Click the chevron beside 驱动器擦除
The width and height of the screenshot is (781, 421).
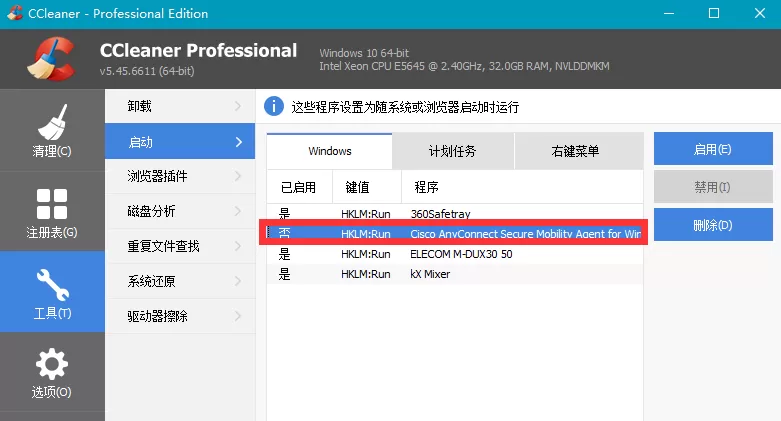pyautogui.click(x=238, y=316)
